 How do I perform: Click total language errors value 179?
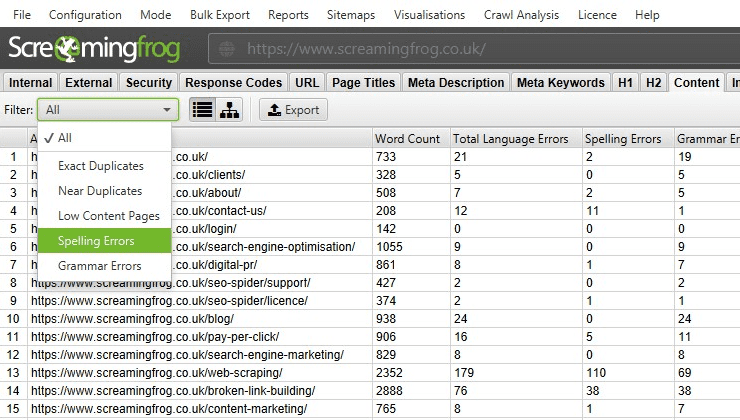pos(464,373)
